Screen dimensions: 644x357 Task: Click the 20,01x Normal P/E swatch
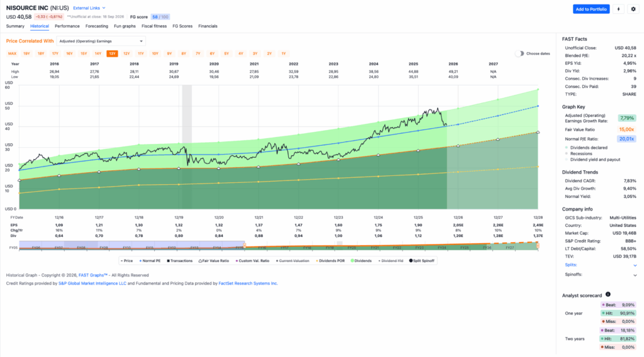(x=627, y=139)
